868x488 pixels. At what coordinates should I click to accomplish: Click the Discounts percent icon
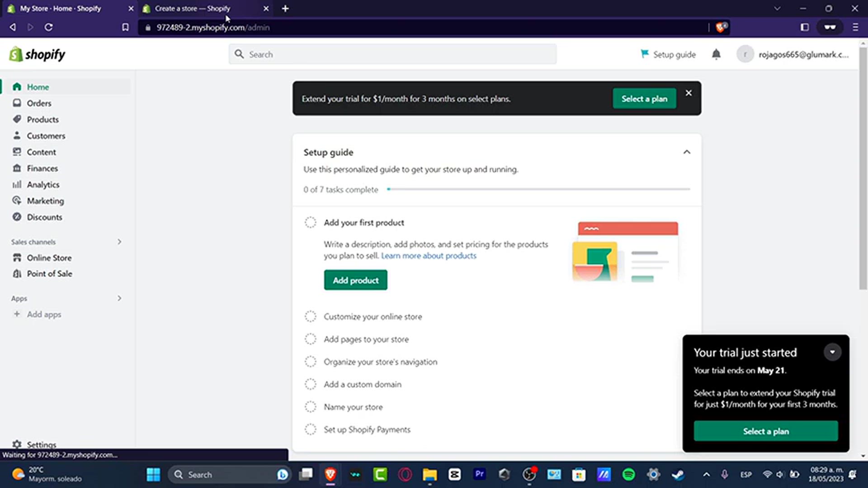point(17,217)
